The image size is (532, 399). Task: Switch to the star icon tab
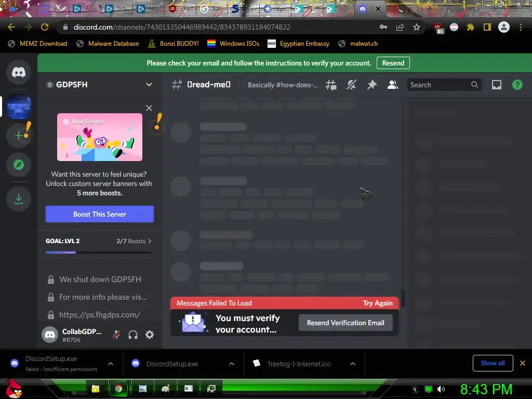[x=274, y=9]
